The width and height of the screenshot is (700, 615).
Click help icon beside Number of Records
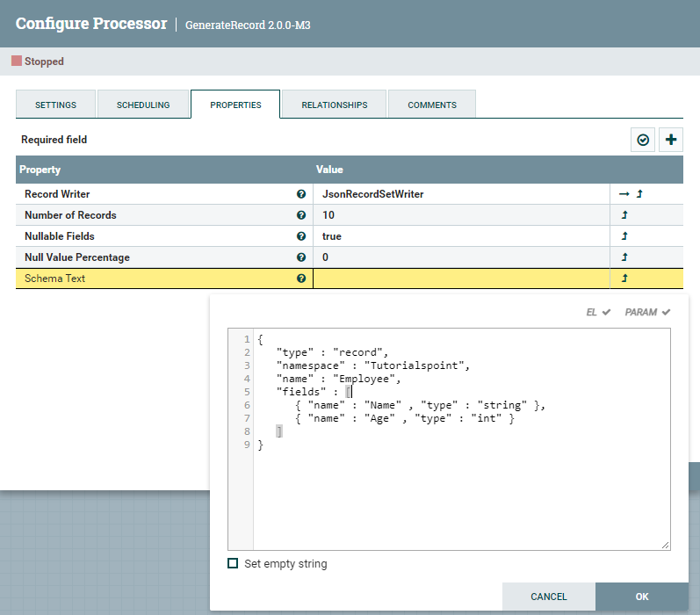(301, 215)
